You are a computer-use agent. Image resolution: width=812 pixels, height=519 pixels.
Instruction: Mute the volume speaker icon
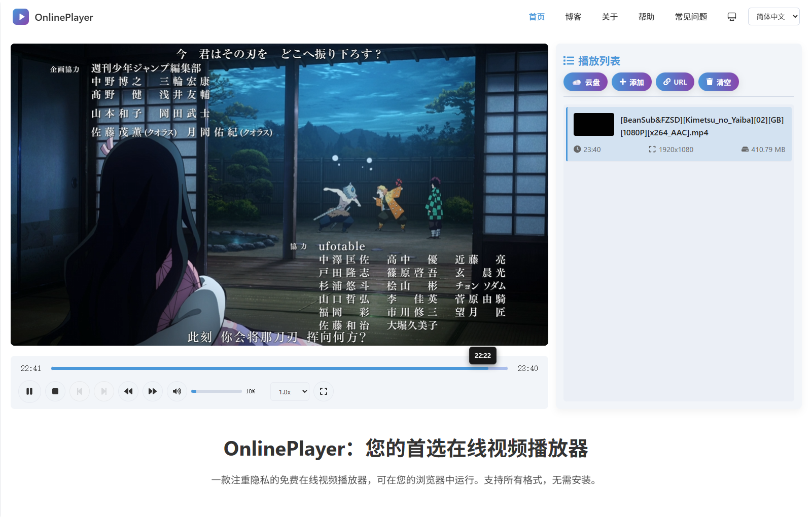pyautogui.click(x=176, y=391)
